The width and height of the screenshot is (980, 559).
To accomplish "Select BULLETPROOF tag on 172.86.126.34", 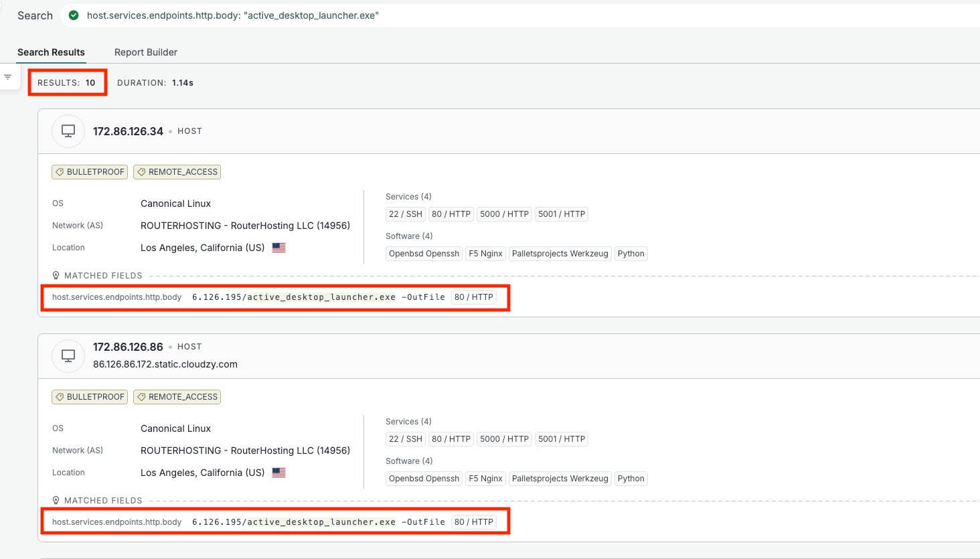I will pos(90,172).
